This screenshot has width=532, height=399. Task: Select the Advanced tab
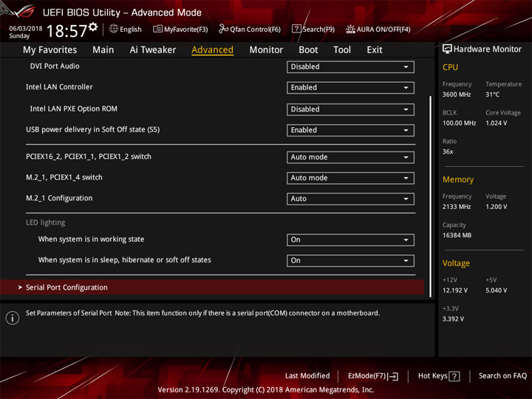tap(212, 50)
